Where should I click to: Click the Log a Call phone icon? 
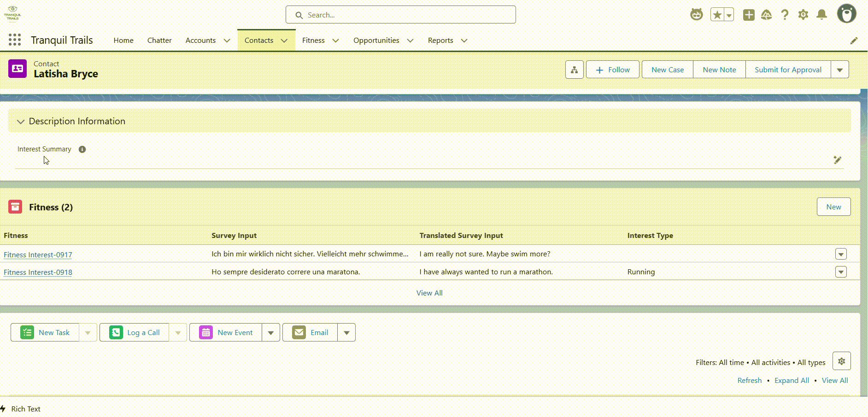(116, 332)
